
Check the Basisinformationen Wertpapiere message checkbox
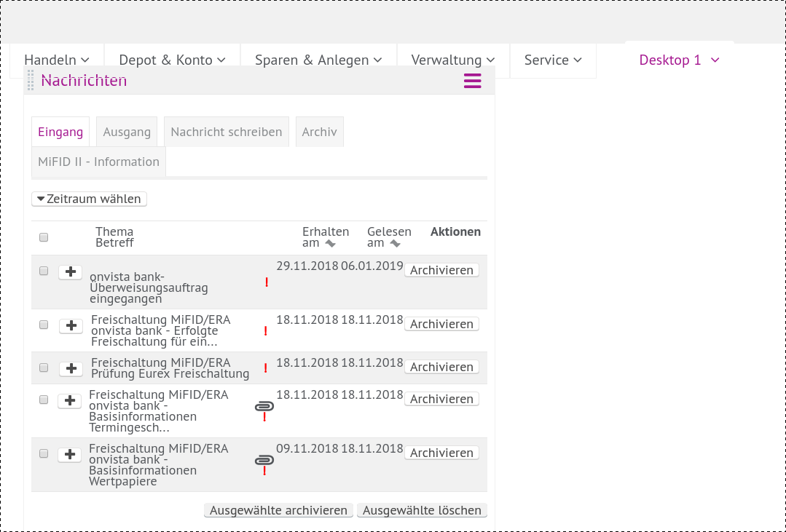pos(44,454)
